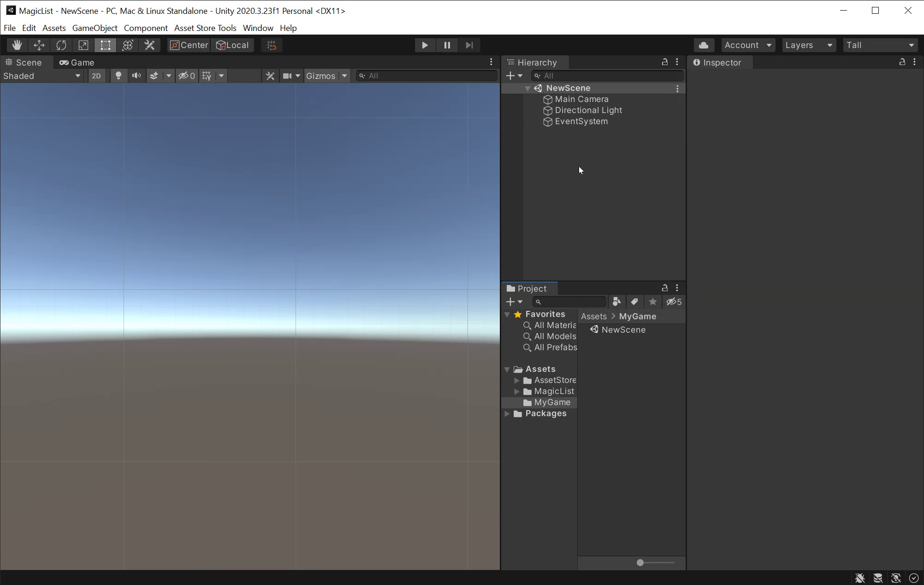This screenshot has width=924, height=585.
Task: Open the Account dropdown
Action: click(x=748, y=45)
